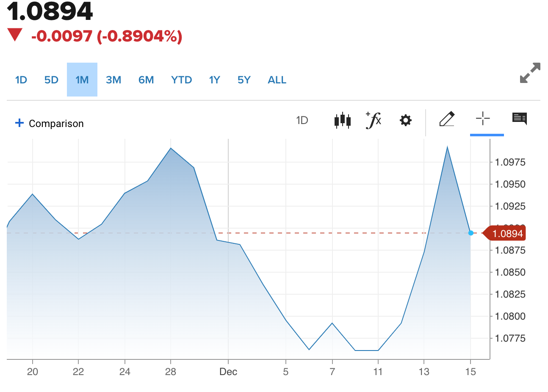Open chart settings gear
This screenshot has height=392, width=548.
(405, 121)
